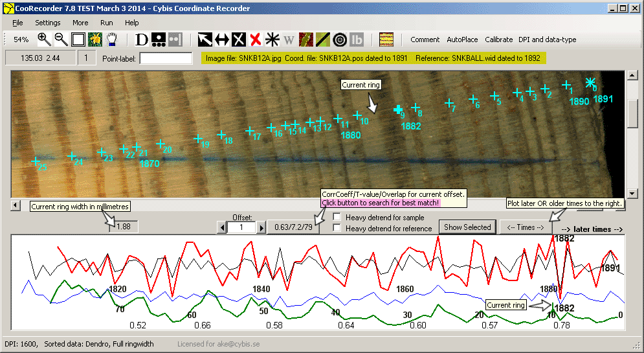Click the horizontal scrollbar left arrow

coord(16,205)
